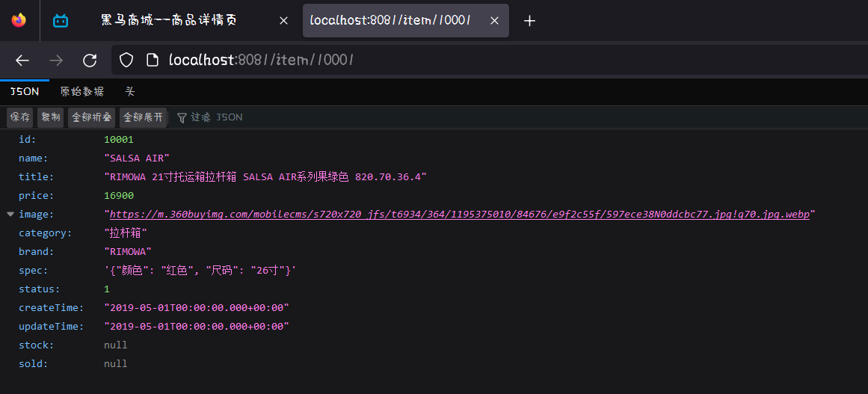Open the tracking protection shield icon
The image size is (868, 394).
pyautogui.click(x=127, y=61)
